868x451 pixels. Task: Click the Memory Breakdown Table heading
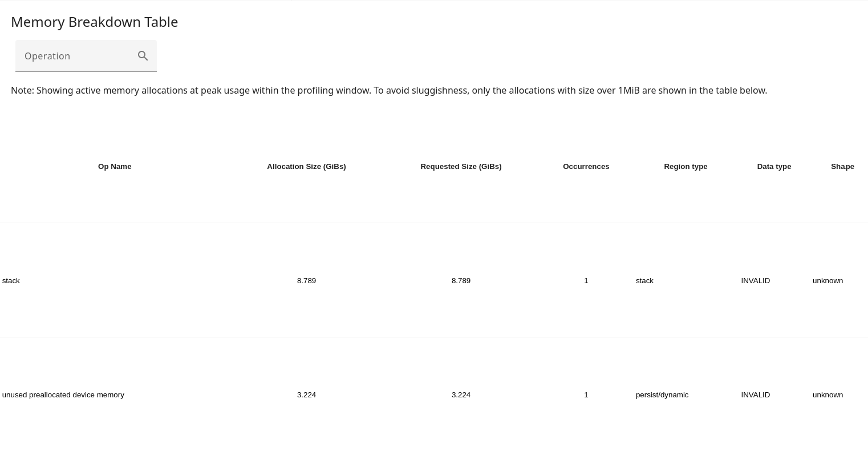coord(95,22)
